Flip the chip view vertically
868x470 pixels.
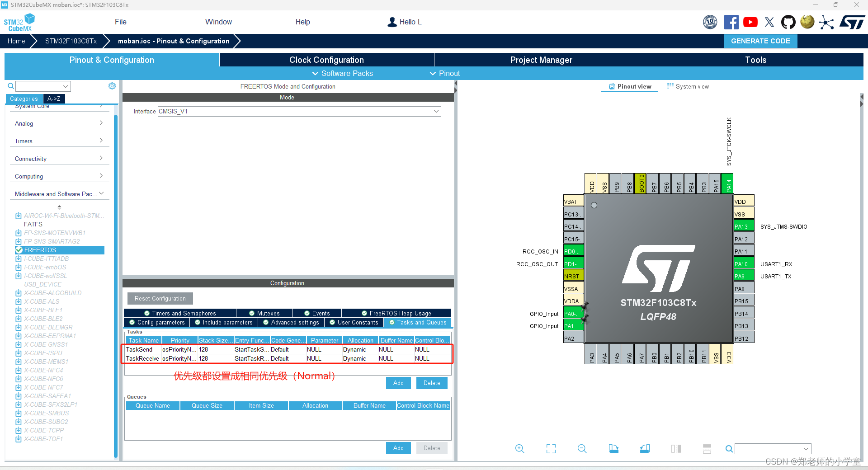(x=707, y=449)
